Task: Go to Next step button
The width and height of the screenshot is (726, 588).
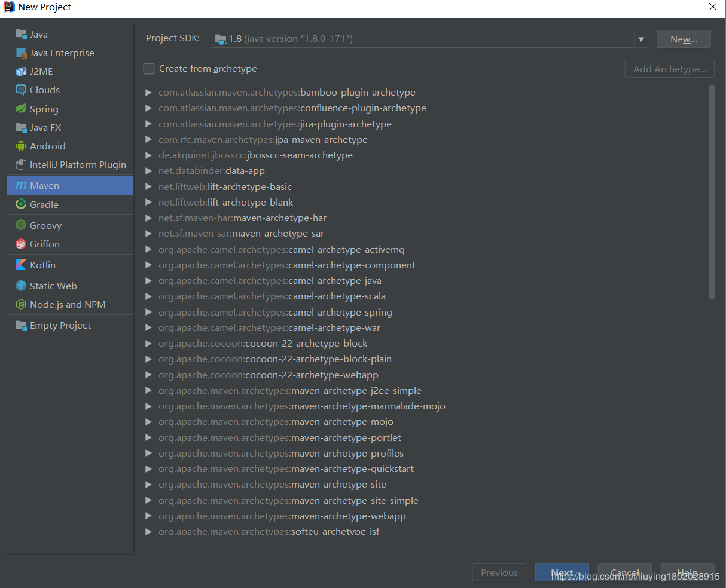Action: pos(562,572)
